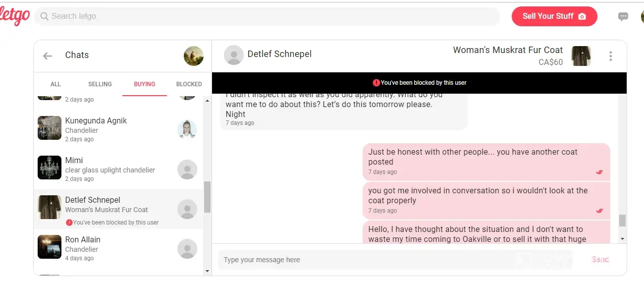Screen dimensions: 644x284
Task: Select the BUYING tab
Action: [x=145, y=84]
